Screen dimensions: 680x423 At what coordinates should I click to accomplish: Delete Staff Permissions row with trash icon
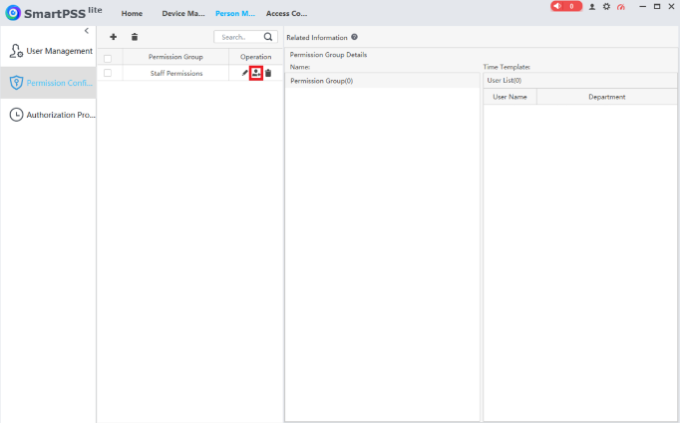pos(268,73)
